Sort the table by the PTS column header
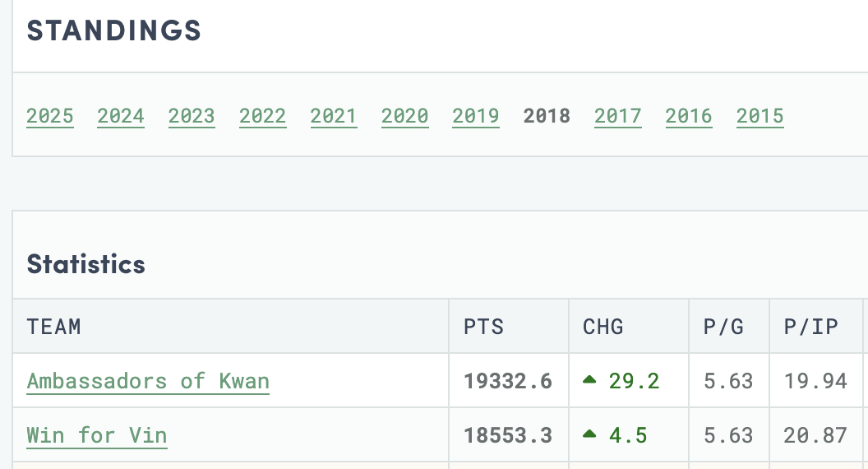Viewport: 868px width, 469px height. pos(484,327)
